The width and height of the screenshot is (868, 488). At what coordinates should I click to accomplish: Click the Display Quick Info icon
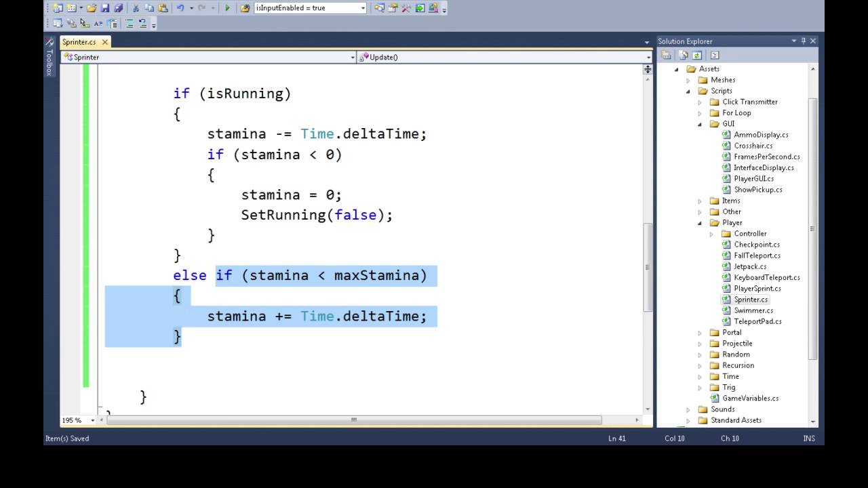coord(85,23)
